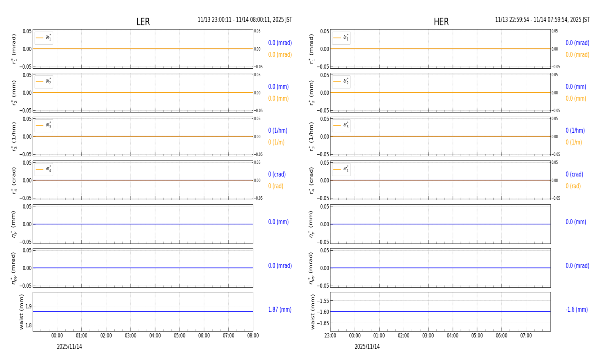Click the ∂r3* legend in HER panel
595x364 pixels.
click(x=341, y=126)
